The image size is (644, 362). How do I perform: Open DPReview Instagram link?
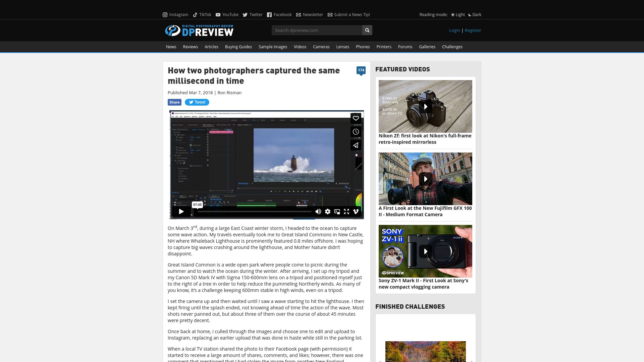[x=175, y=15]
